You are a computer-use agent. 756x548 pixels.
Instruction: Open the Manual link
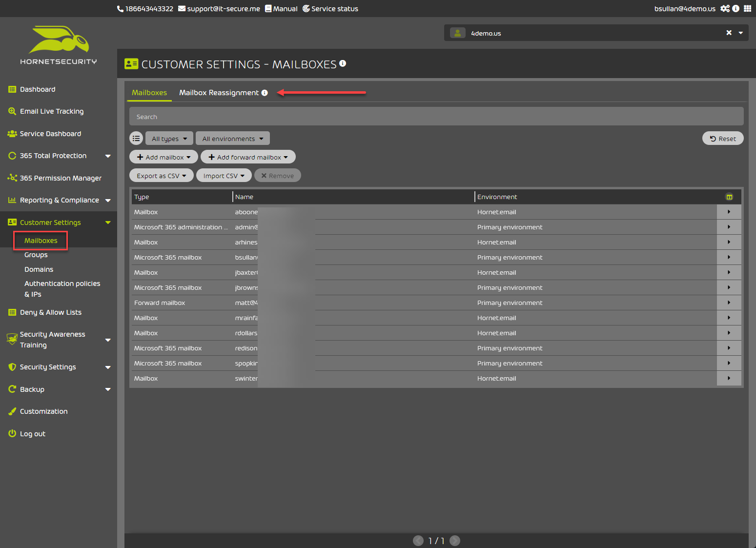(281, 9)
